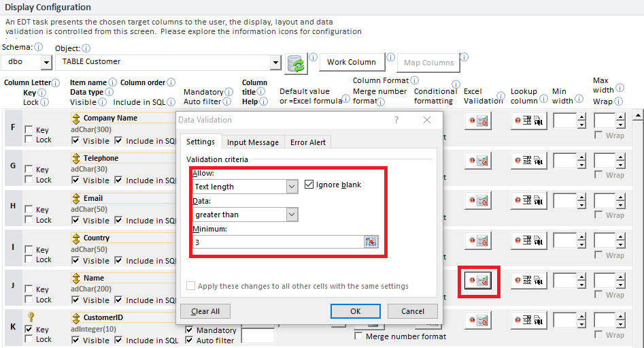Click the Map Columns button
Image resolution: width=644 pixels, height=348 pixels.
pyautogui.click(x=429, y=63)
